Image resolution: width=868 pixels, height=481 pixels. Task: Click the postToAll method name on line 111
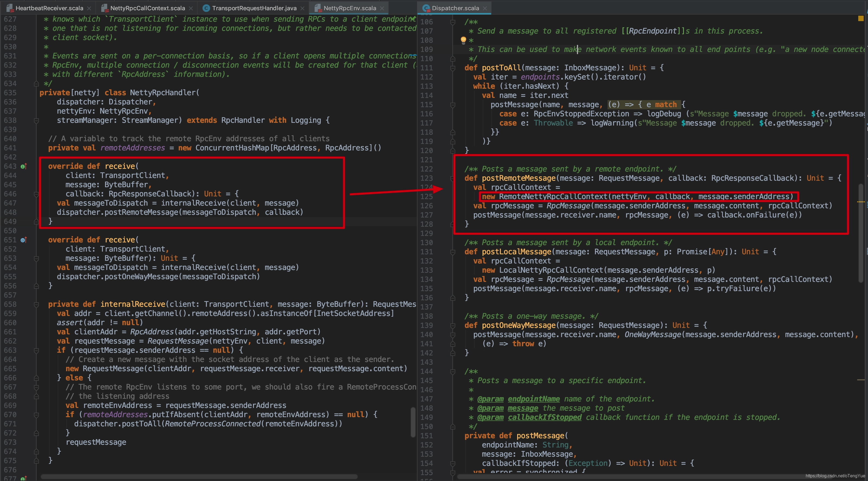click(x=501, y=68)
